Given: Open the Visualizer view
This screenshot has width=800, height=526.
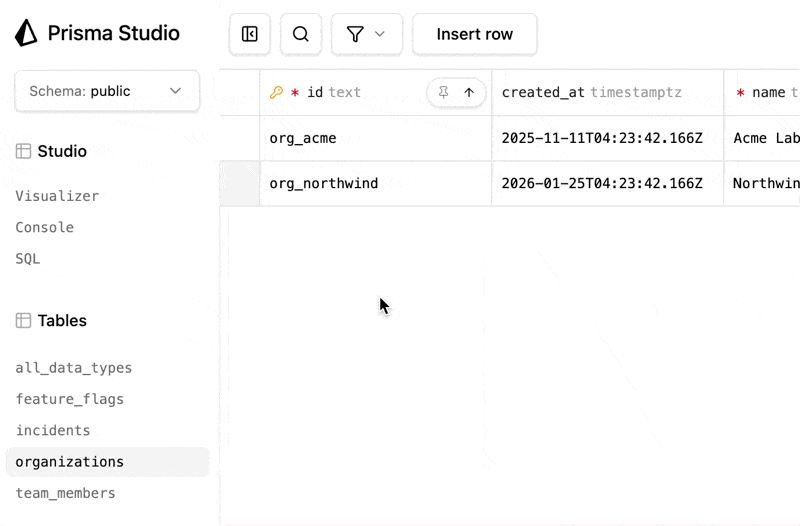Looking at the screenshot, I should (x=57, y=196).
